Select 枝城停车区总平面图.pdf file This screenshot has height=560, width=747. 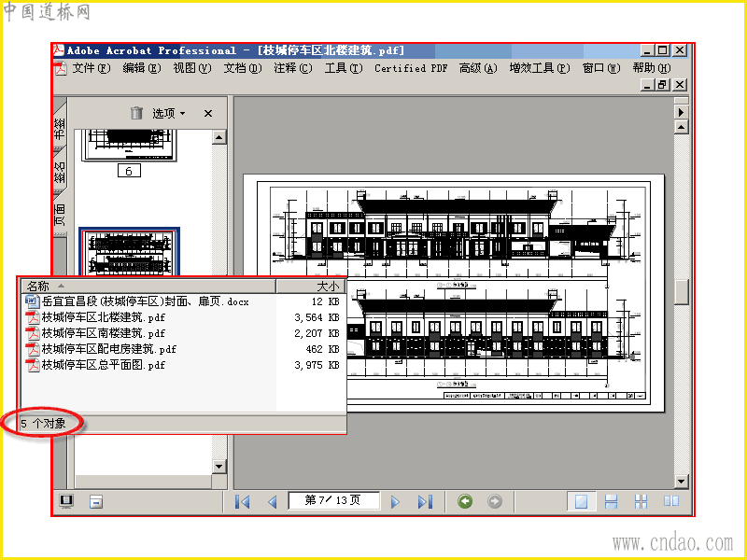(x=104, y=365)
